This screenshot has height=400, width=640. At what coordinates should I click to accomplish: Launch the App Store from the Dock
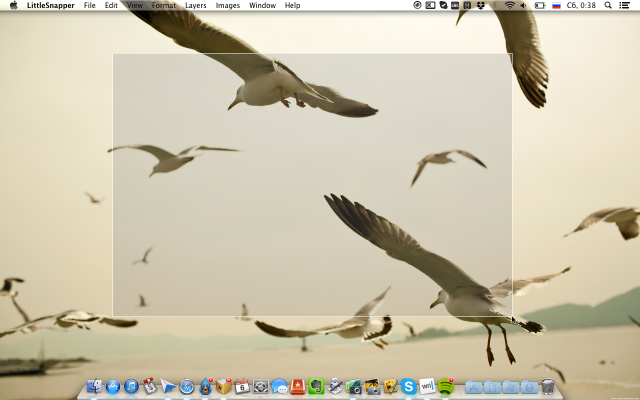[113, 386]
